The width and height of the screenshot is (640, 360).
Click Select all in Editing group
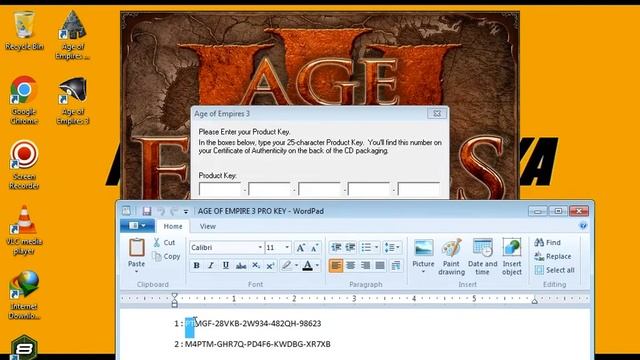tap(555, 270)
